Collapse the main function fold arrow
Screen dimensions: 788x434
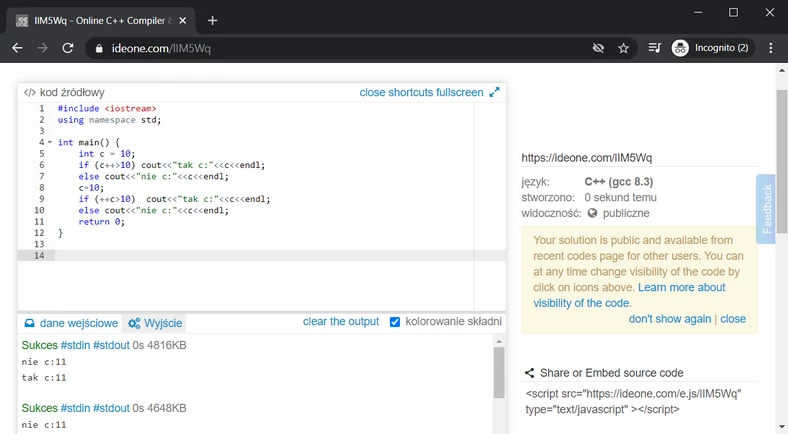point(49,142)
